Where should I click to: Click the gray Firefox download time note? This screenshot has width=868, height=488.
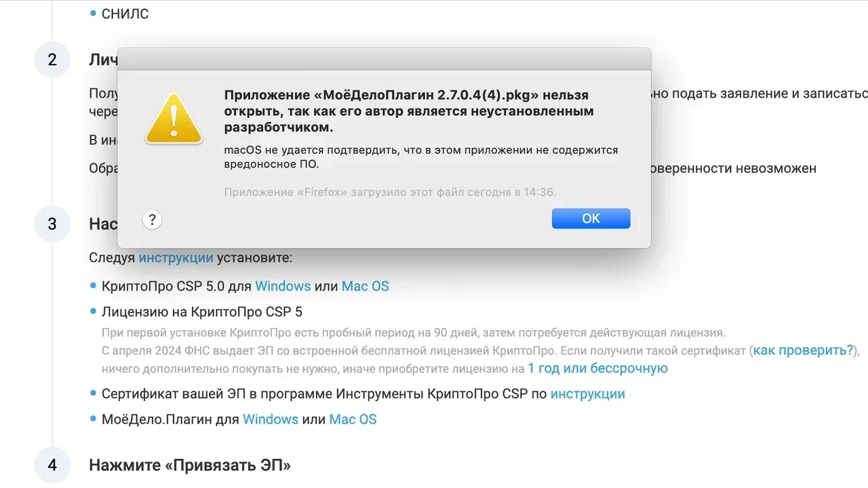click(x=390, y=192)
